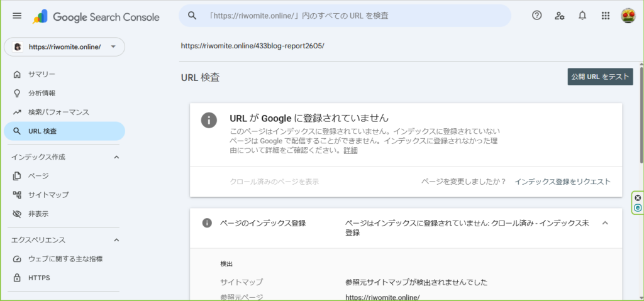Click the Google Search Console logo
This screenshot has width=644, height=301.
[x=96, y=17]
